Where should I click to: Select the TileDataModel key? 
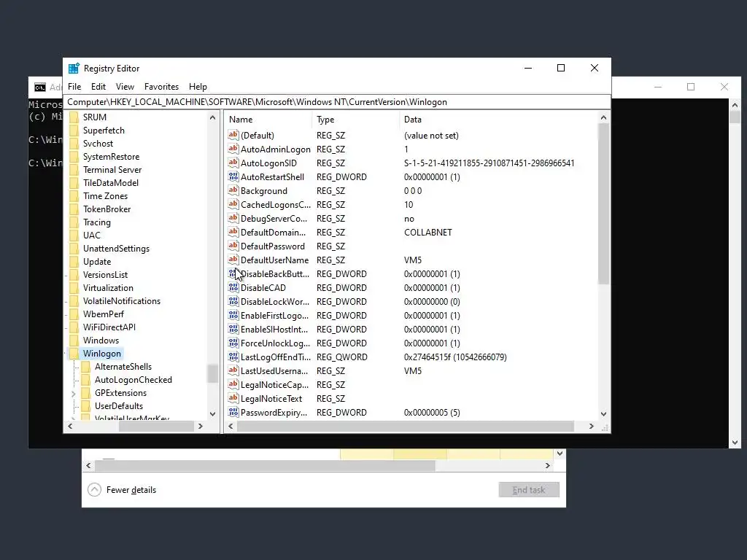pyautogui.click(x=111, y=183)
